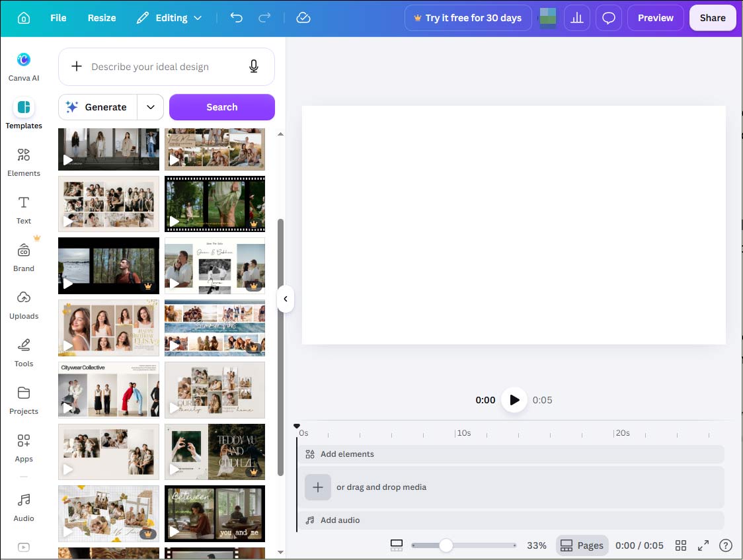This screenshot has height=560, width=743.
Task: Enter fullscreen present mode
Action: (x=703, y=545)
